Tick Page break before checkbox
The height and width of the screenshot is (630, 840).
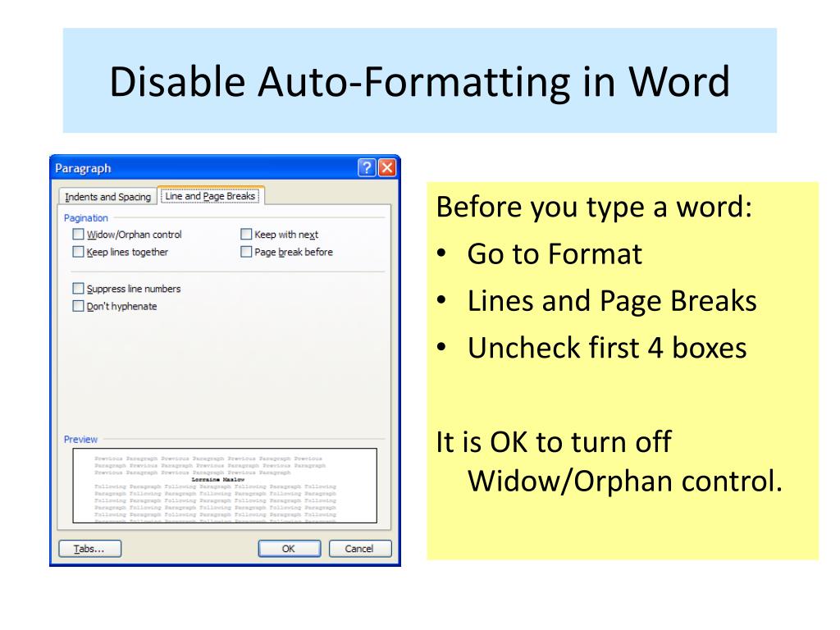[246, 252]
